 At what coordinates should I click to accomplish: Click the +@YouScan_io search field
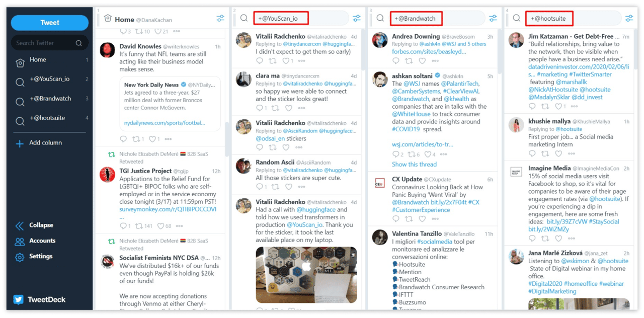[281, 18]
